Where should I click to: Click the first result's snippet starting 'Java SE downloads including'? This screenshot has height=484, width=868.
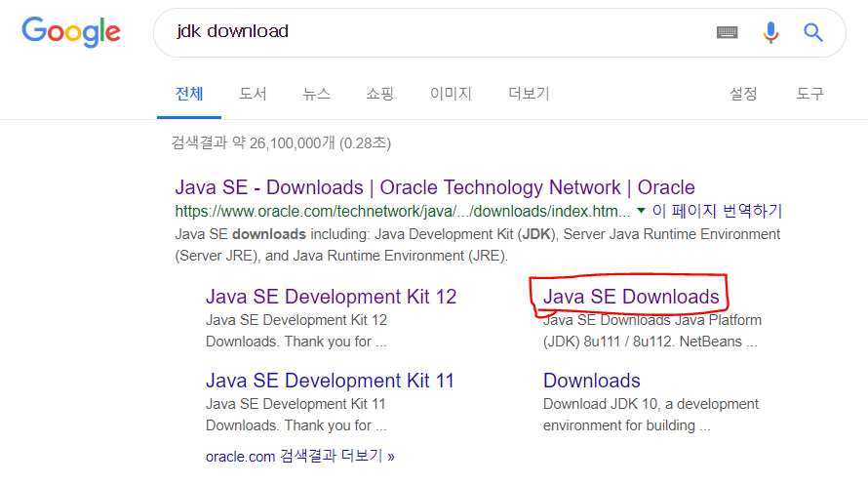(477, 245)
